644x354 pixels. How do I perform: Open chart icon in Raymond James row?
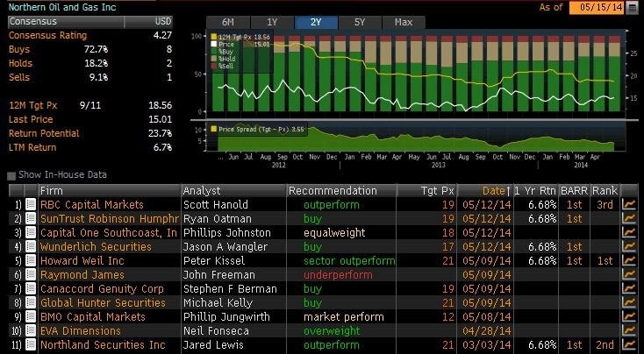click(x=629, y=274)
